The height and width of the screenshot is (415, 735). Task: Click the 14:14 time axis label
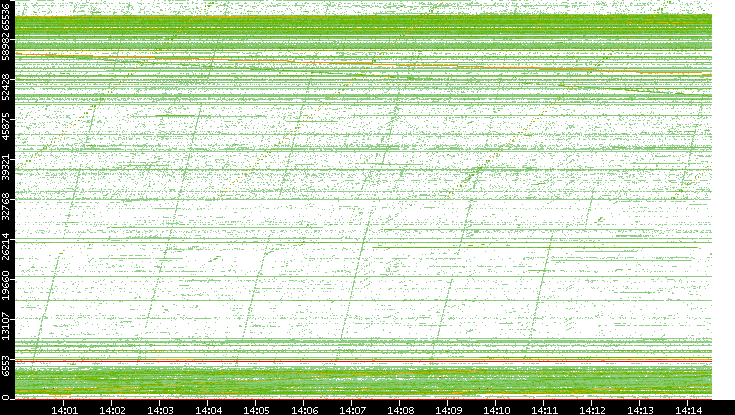[688, 410]
